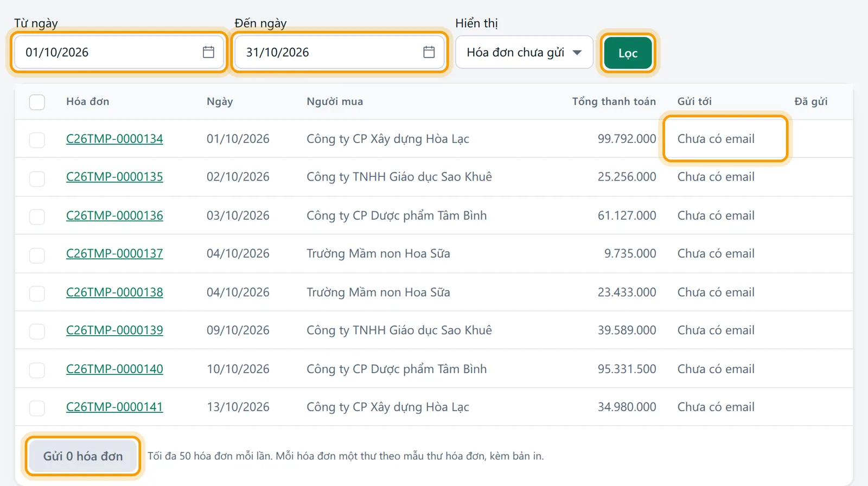Click the amount 95.331.500
This screenshot has width=868, height=486.
click(627, 369)
